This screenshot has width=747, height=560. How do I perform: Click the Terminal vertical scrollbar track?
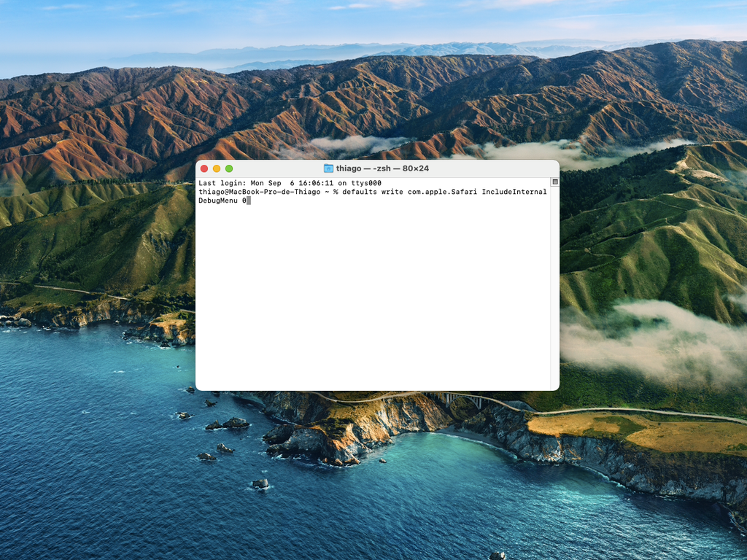[x=555, y=287]
